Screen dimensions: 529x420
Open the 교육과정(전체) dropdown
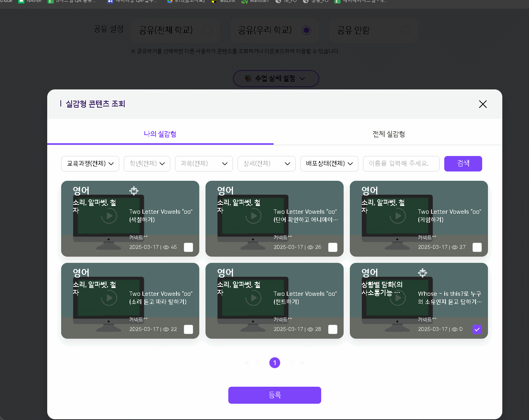[x=90, y=164]
